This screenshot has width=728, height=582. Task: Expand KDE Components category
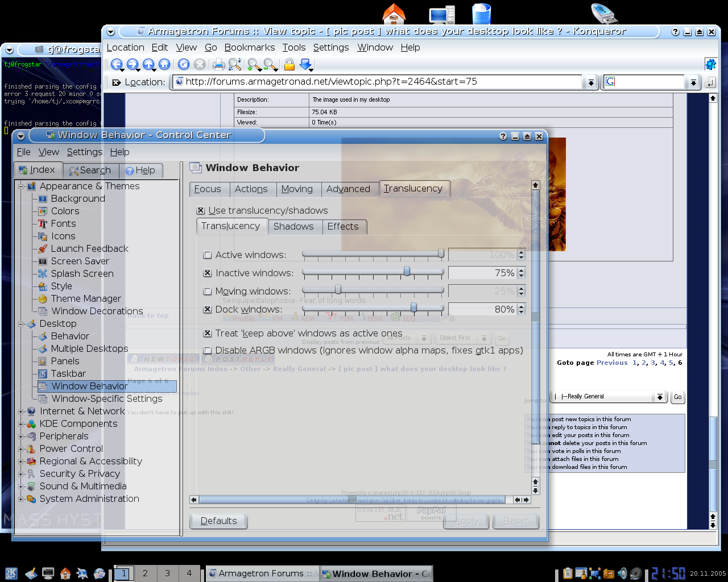click(21, 423)
